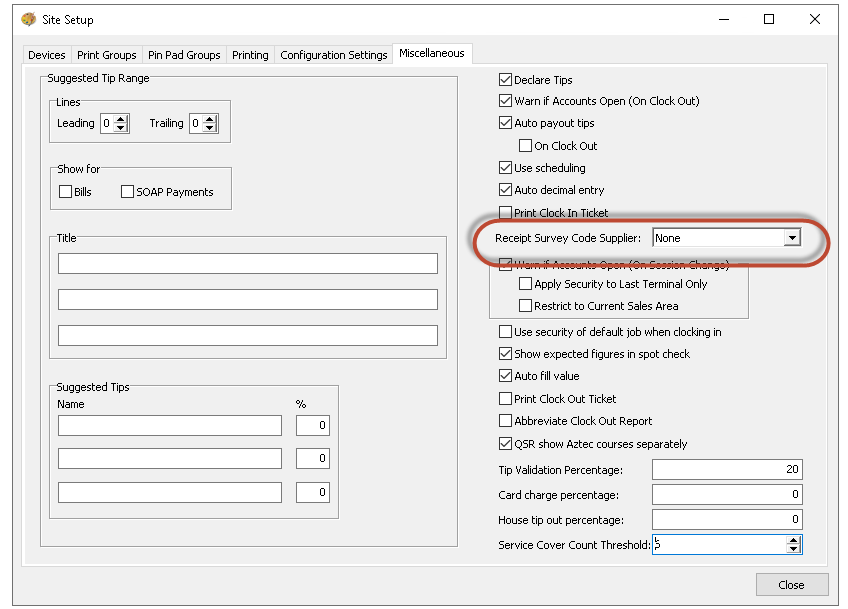Increase Service Cover Count Threshold value

point(793,540)
